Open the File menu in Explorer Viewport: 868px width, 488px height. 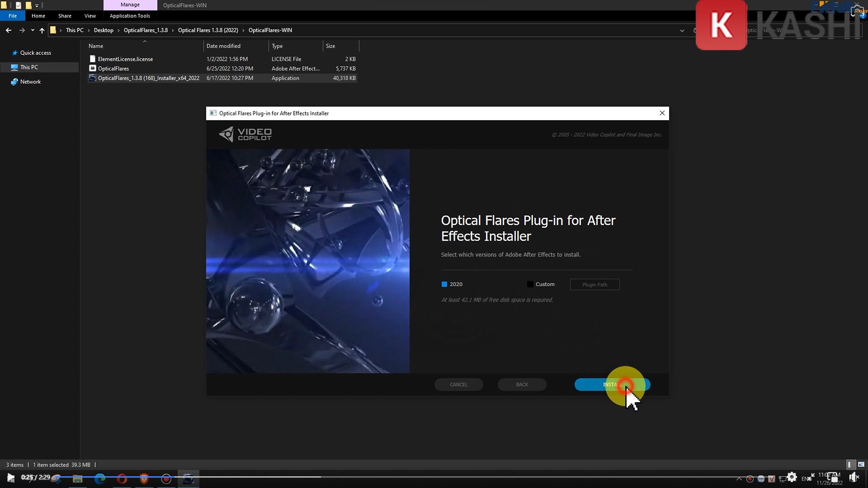coord(13,15)
